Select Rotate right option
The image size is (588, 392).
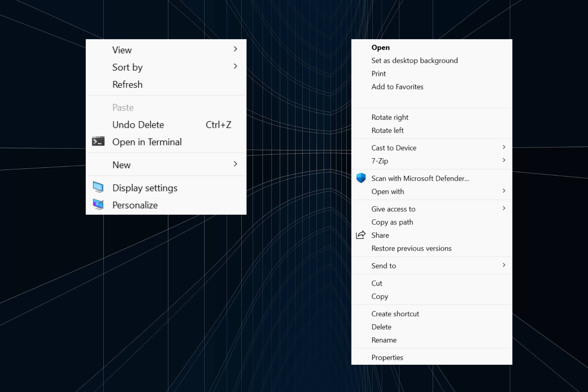(390, 117)
